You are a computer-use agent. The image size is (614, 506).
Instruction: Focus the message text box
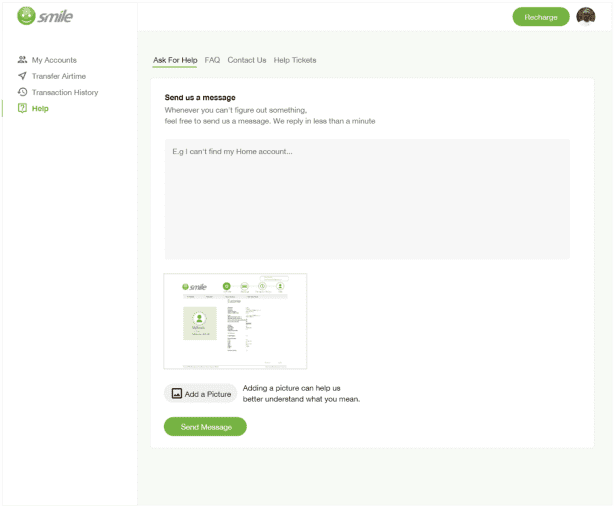pos(367,199)
